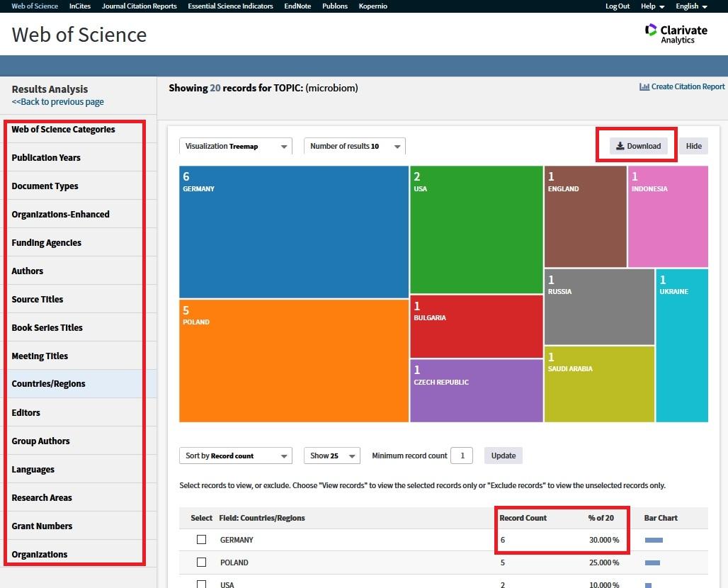Screen dimensions: 728x588
Task: Select Group Authors in sidebar
Action: (40, 441)
